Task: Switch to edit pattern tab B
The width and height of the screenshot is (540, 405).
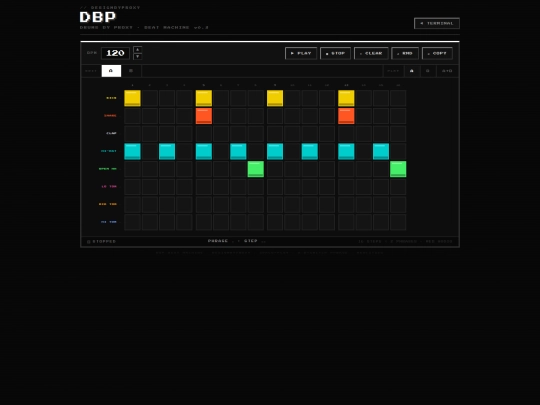Action: pyautogui.click(x=131, y=71)
